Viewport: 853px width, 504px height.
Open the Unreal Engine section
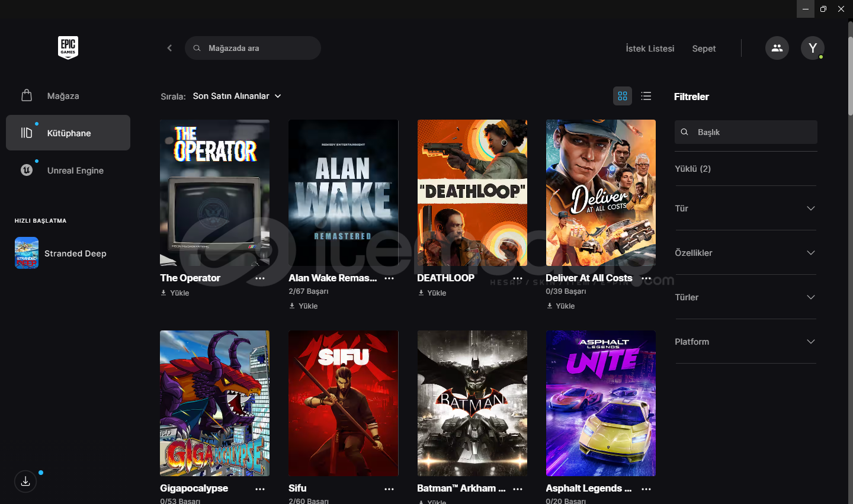pos(68,170)
